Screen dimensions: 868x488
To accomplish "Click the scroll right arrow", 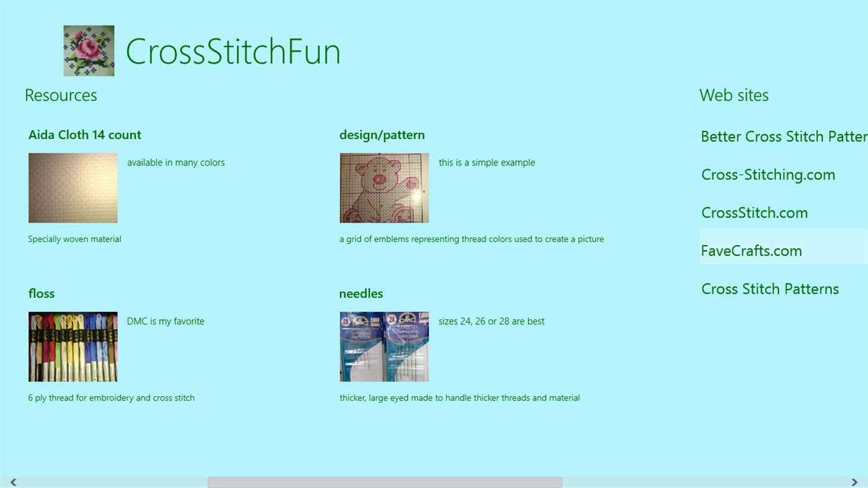I will click(x=854, y=482).
